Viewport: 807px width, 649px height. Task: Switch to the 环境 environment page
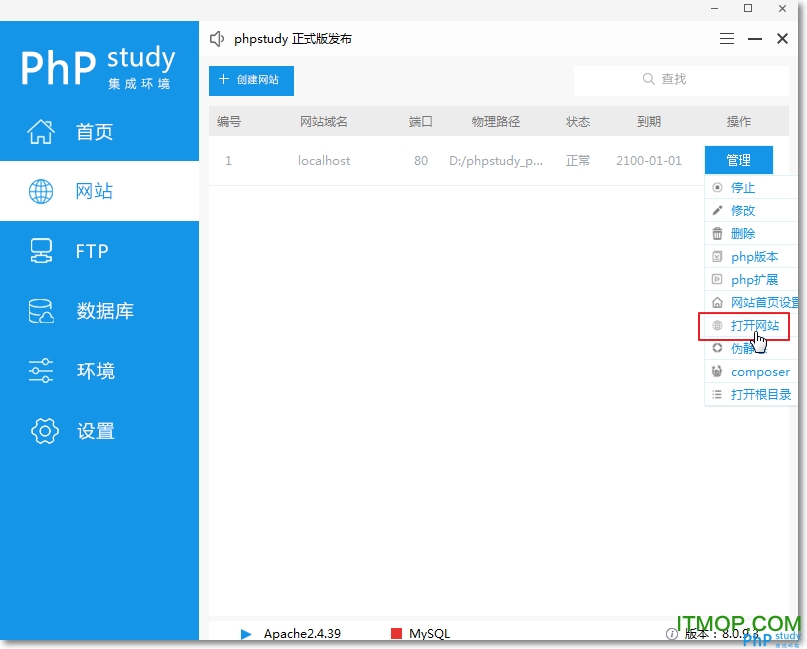[99, 371]
